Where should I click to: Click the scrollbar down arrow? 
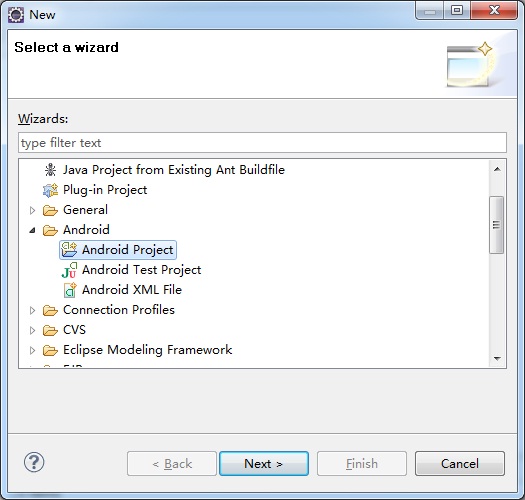pyautogui.click(x=497, y=359)
